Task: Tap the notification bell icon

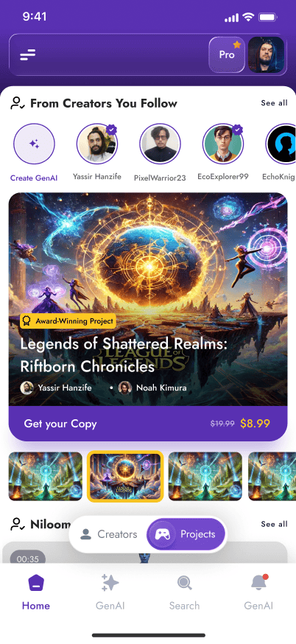Action: pyautogui.click(x=258, y=582)
